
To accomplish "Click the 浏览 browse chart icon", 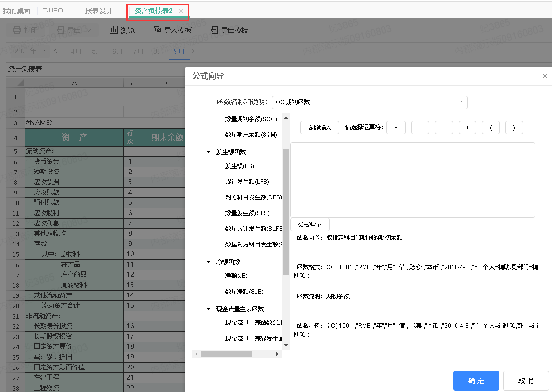I will tap(114, 30).
